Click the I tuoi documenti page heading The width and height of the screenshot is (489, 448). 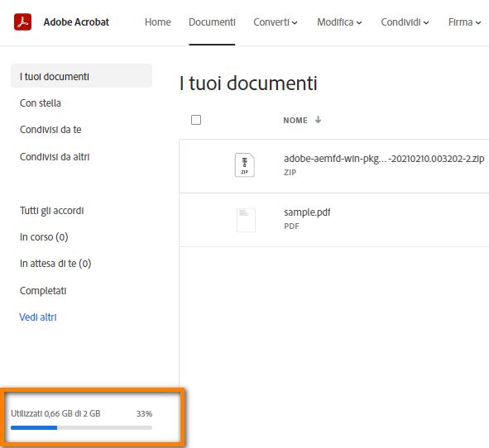[248, 83]
